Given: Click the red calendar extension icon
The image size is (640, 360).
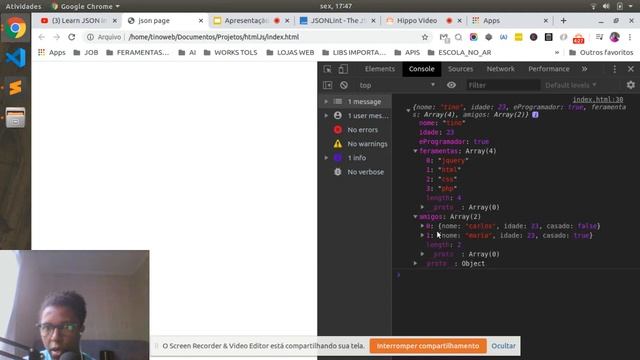Looking at the screenshot, I should (578, 38).
